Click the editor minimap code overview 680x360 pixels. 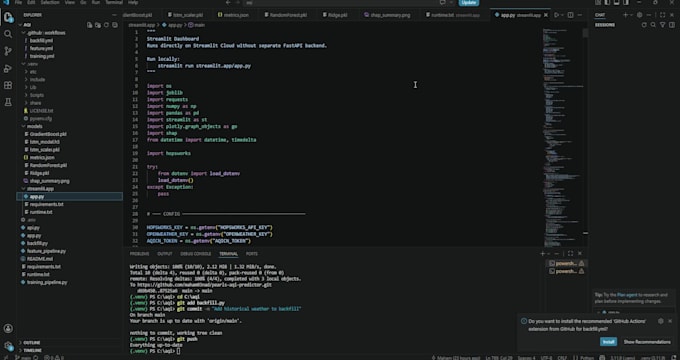pos(562,137)
